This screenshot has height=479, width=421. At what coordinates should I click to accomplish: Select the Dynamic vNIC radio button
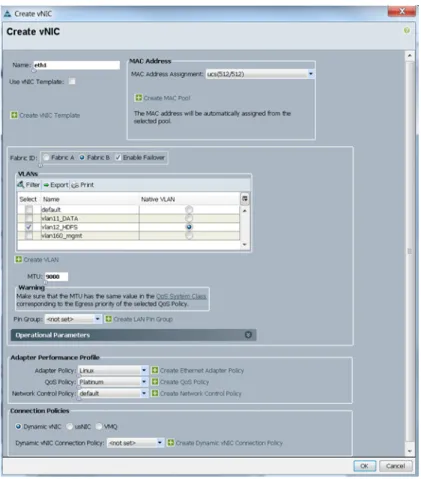coord(18,426)
